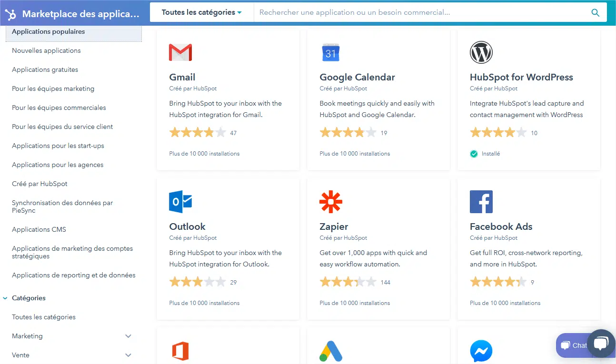Screen dimensions: 616x364
Task: Expand the Vente category chevron
Action: click(128, 355)
